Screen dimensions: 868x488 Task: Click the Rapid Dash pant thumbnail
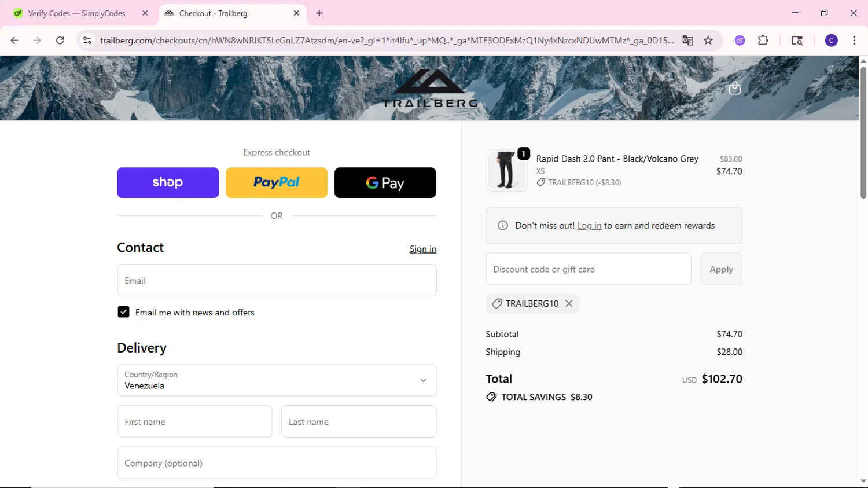coord(506,171)
